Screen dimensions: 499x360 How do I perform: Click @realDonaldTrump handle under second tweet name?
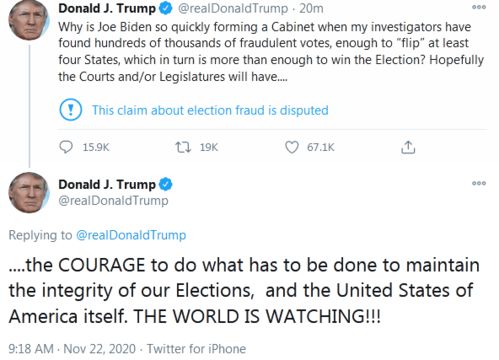(113, 201)
